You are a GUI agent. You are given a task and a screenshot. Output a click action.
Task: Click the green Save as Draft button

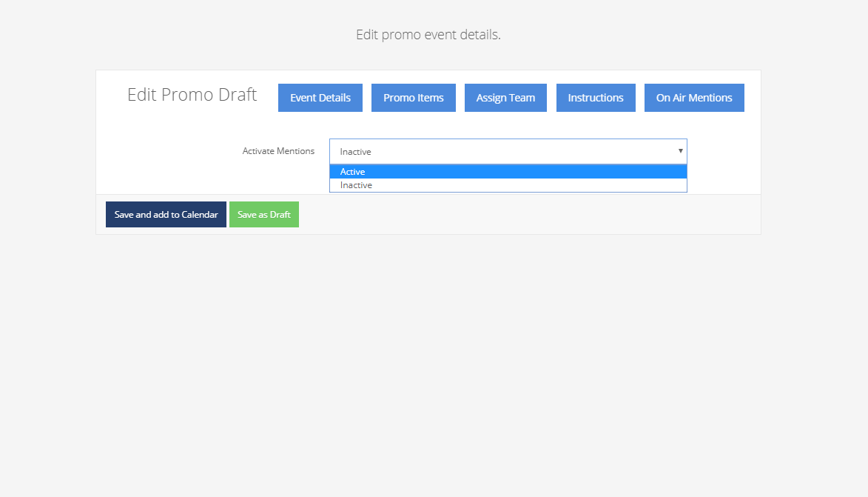(263, 215)
